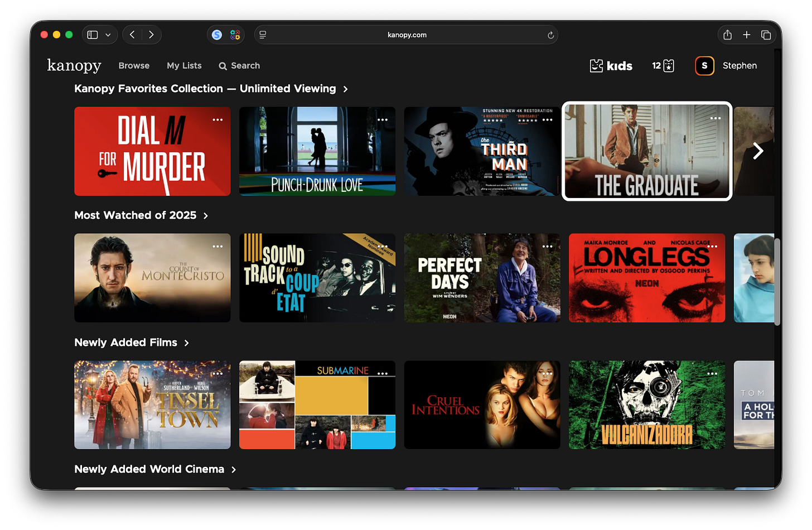
Task: Open more options on Soundtrack to a Coup d'Etat
Action: coord(383,246)
